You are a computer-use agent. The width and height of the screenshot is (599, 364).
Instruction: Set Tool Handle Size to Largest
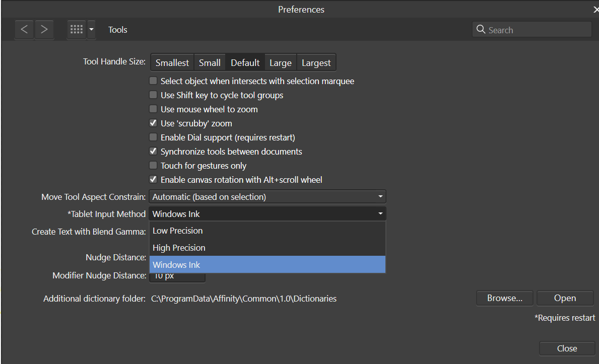(x=316, y=62)
